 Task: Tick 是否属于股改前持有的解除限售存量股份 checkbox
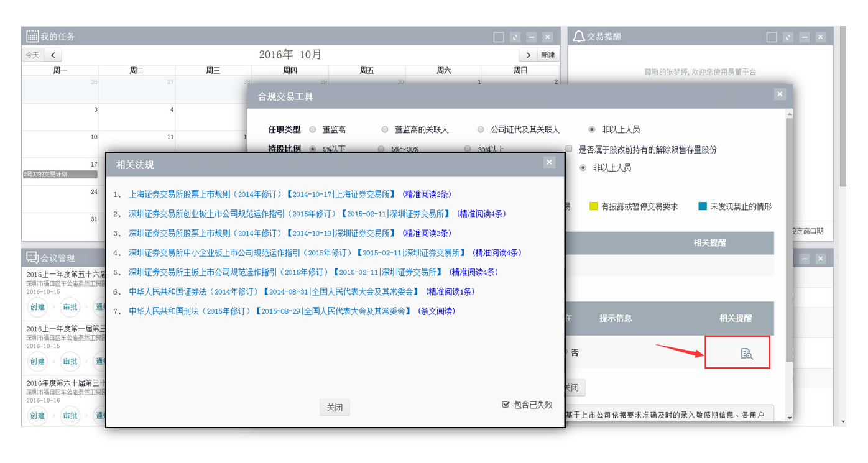pos(569,149)
